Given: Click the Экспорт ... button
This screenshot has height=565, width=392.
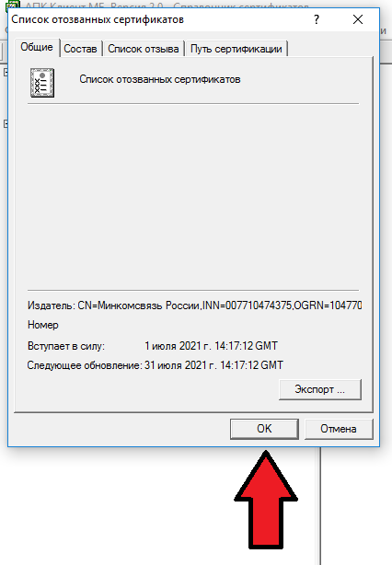Looking at the screenshot, I should [x=320, y=389].
